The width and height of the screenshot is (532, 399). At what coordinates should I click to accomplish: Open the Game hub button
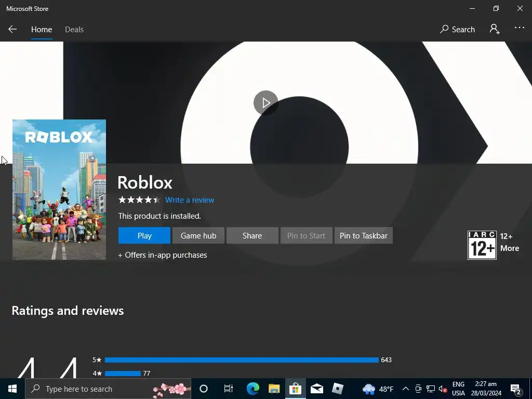point(198,235)
